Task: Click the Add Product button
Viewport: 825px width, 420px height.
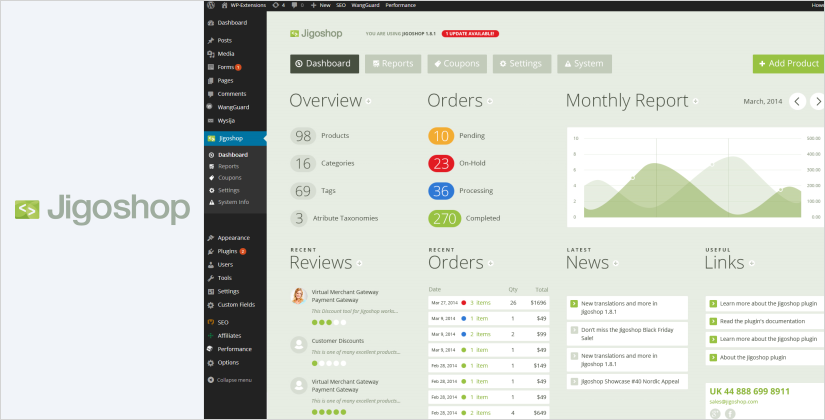Action: pos(788,64)
